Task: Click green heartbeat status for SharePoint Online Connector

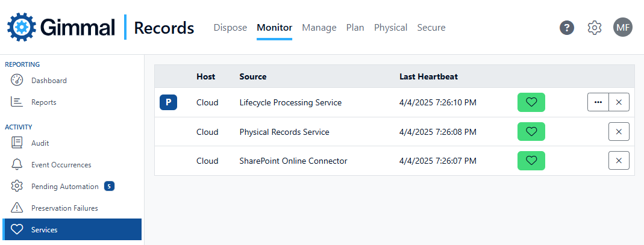Action: (x=531, y=161)
